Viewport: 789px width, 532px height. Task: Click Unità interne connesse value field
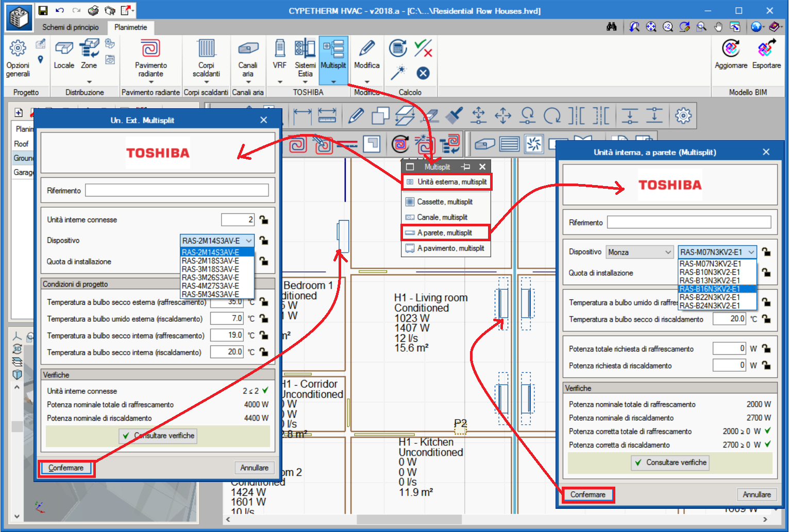238,220
